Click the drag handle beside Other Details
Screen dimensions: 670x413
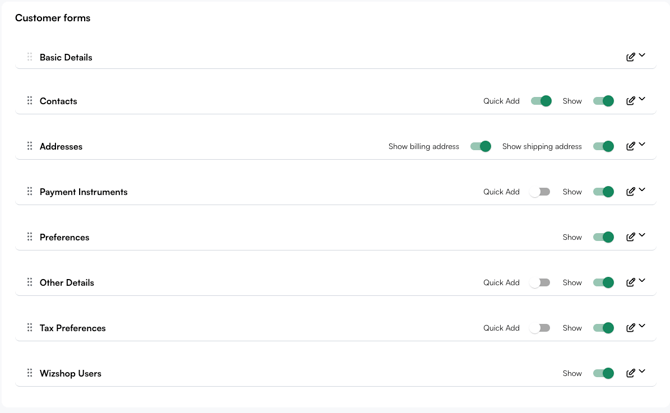[30, 282]
